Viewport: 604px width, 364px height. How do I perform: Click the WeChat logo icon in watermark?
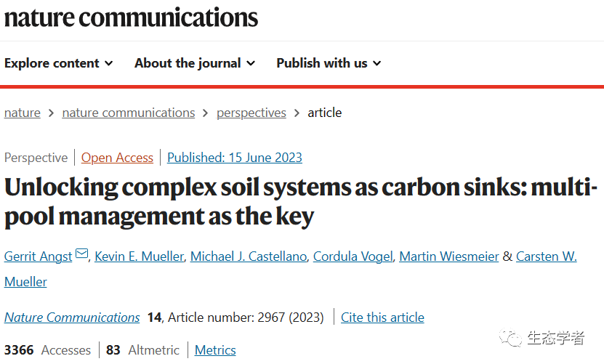pos(513,338)
